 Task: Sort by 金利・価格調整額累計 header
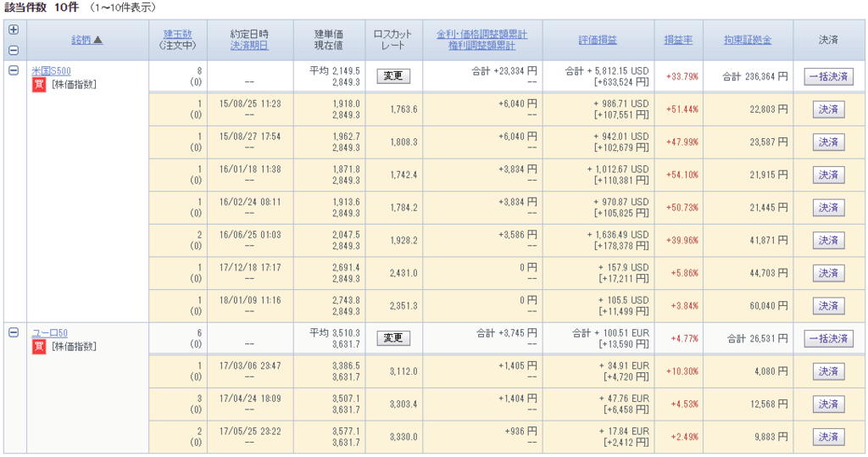(x=481, y=35)
